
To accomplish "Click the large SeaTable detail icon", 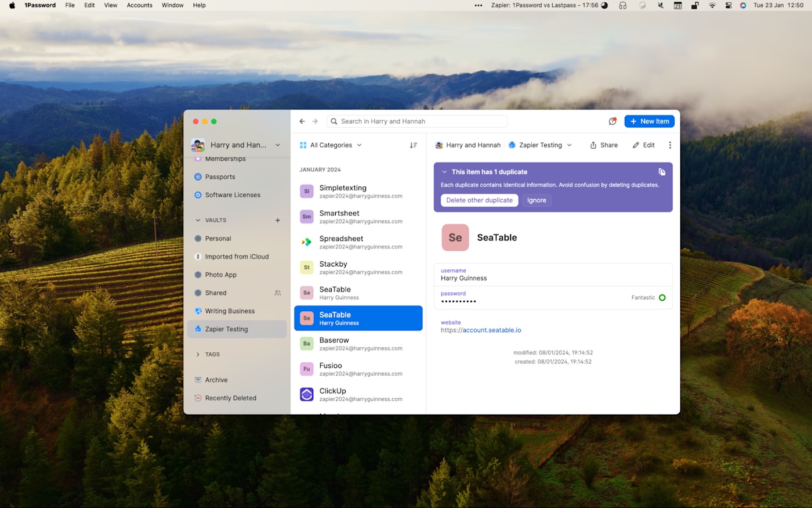I will click(455, 237).
